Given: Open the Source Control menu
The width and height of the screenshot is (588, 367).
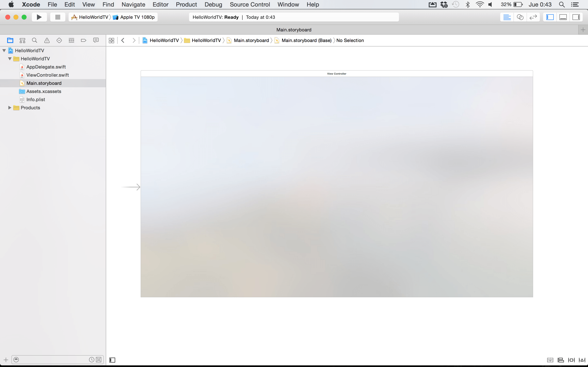Looking at the screenshot, I should [x=250, y=5].
